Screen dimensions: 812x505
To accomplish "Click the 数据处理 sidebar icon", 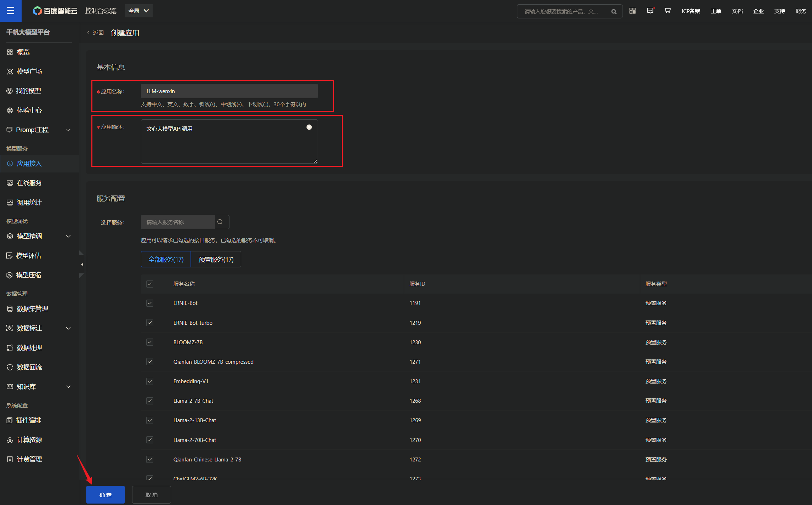I will 10,348.
